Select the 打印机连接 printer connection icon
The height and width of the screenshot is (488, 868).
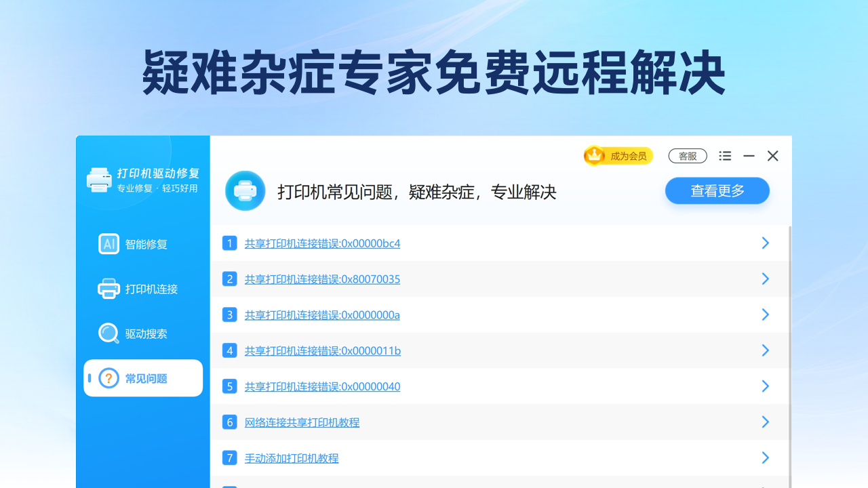coord(108,289)
